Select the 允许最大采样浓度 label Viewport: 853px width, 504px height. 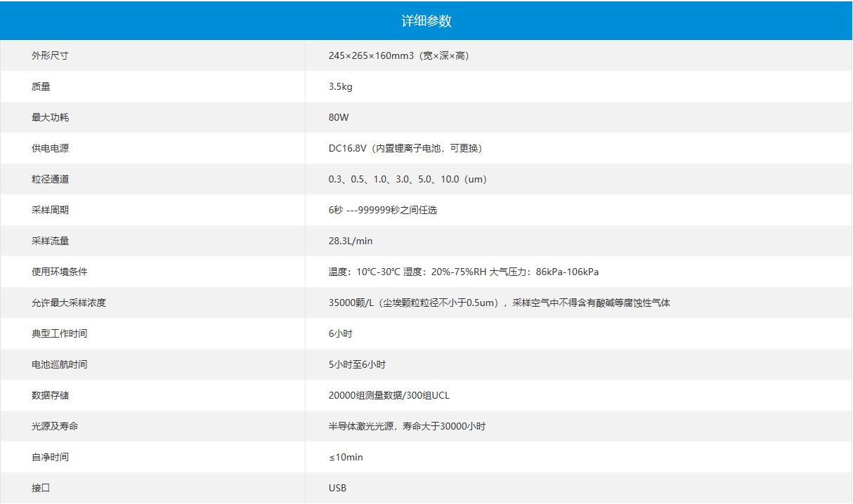[69, 303]
